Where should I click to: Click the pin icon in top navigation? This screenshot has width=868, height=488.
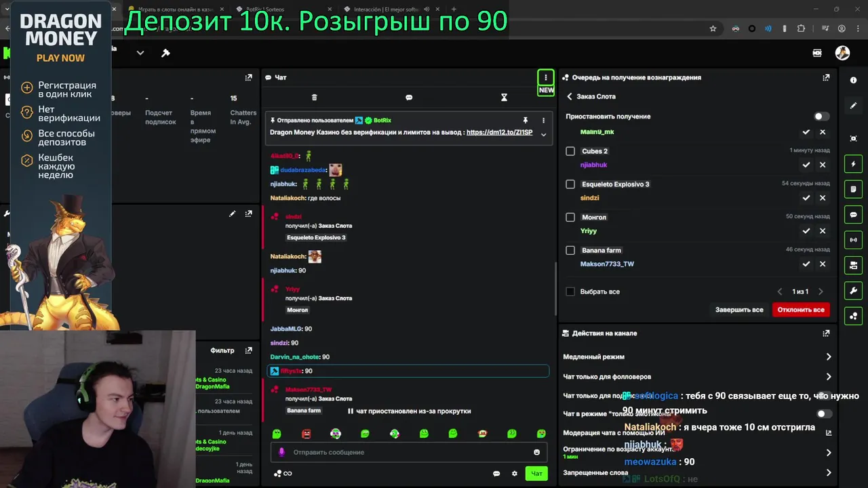165,53
